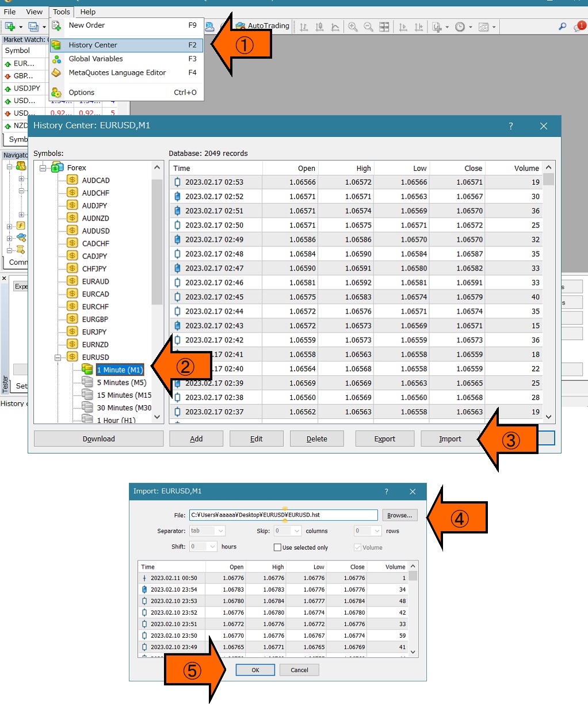Select the 5 Minutes (M5) timeframe
Viewport: 588px width, 709px height.
point(121,382)
